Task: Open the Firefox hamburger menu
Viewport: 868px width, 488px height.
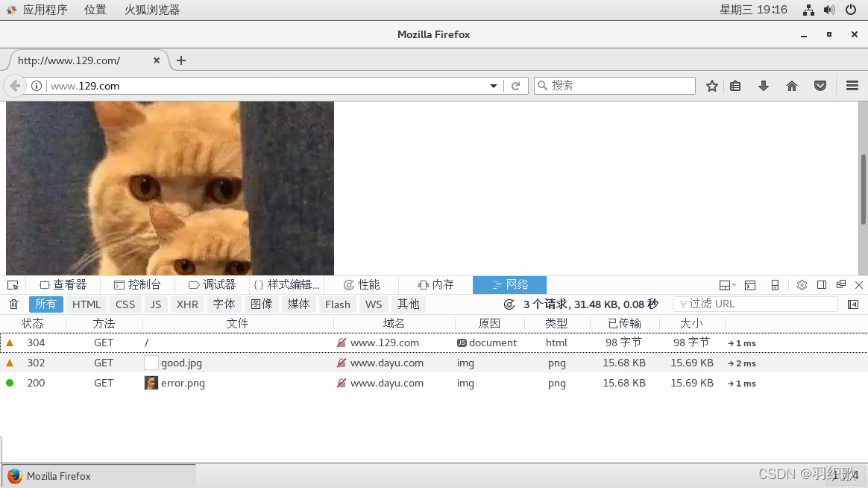Action: pyautogui.click(x=852, y=86)
